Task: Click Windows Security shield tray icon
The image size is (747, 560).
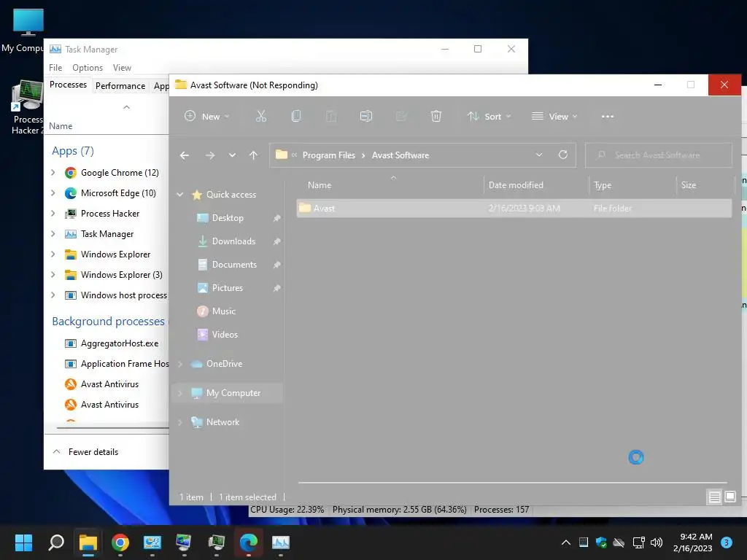Action: (601, 542)
